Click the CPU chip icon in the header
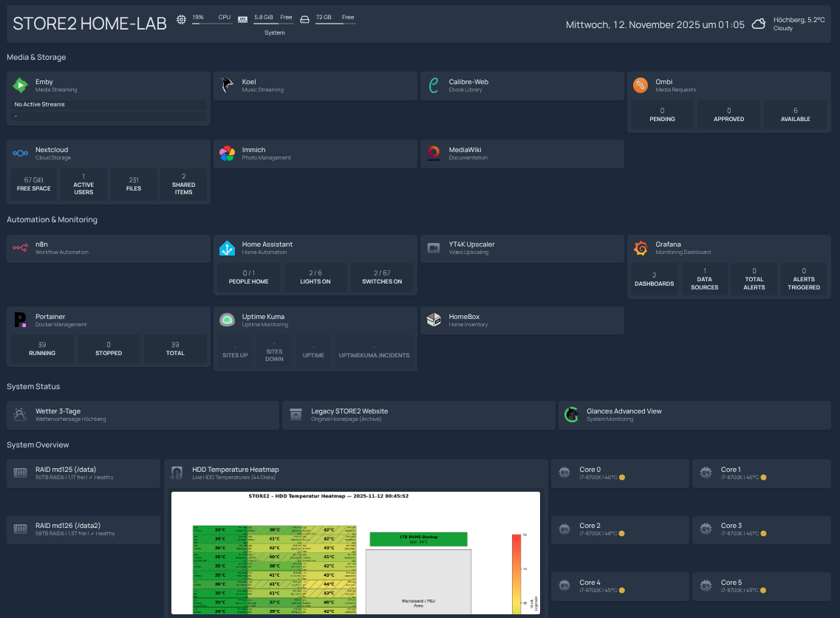This screenshot has height=618, width=840. coord(181,19)
